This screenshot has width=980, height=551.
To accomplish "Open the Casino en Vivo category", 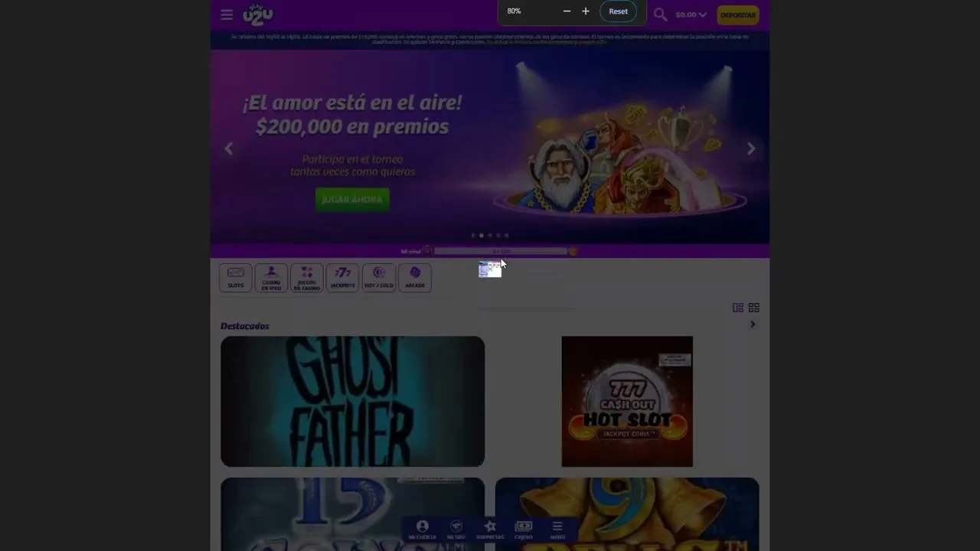I will click(x=271, y=278).
